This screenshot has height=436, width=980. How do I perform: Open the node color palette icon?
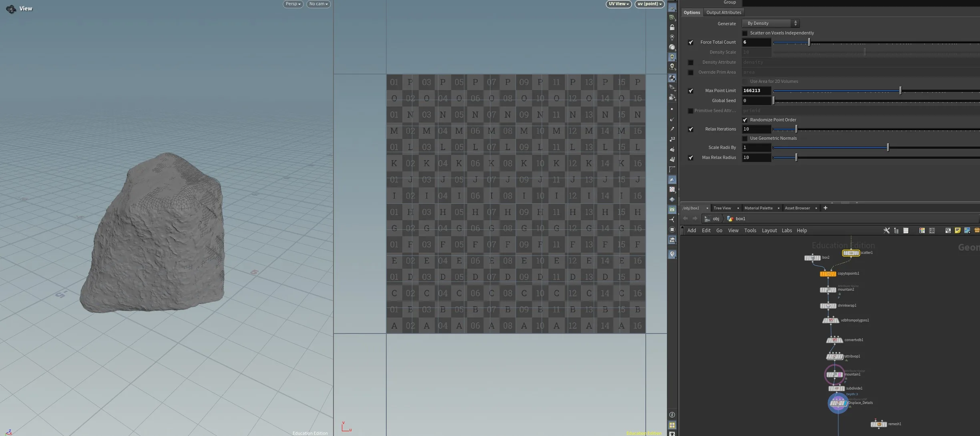(922, 231)
